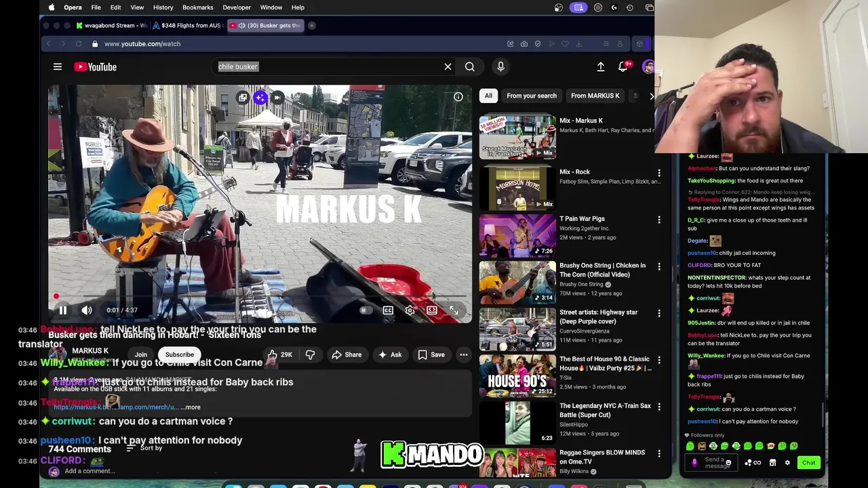Viewport: 868px width, 488px height.
Task: Mute the video with the speaker icon
Action: (x=87, y=310)
